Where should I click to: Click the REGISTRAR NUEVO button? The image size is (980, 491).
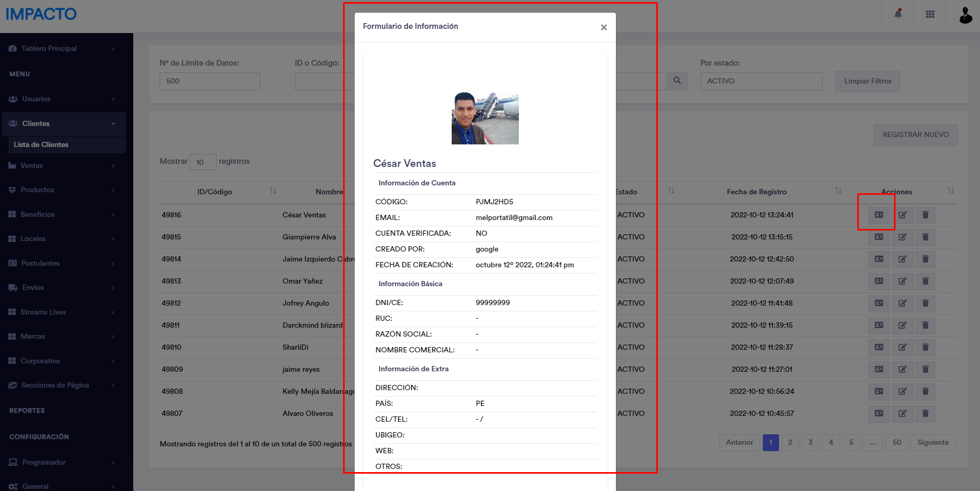click(915, 135)
